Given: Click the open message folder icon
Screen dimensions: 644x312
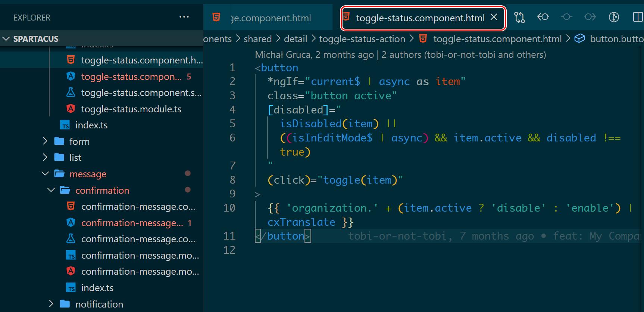Looking at the screenshot, I should coord(59,174).
